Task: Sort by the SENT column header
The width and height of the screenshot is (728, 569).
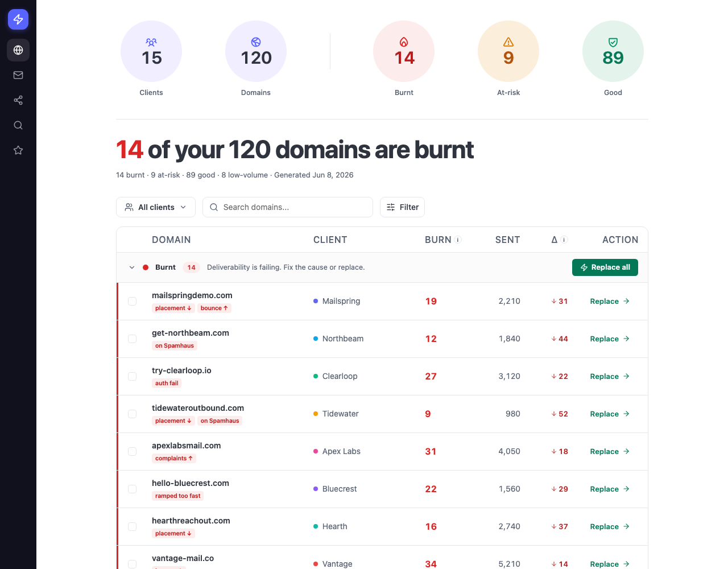Action: (x=507, y=240)
